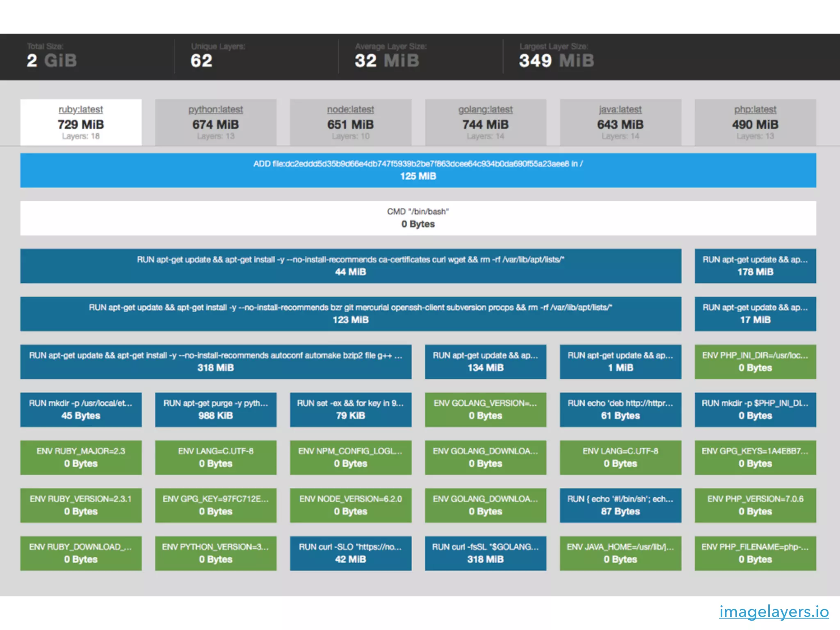Click the ENV NODE_VERSION=6.2.0 block
This screenshot has height=630, width=840.
[350, 505]
